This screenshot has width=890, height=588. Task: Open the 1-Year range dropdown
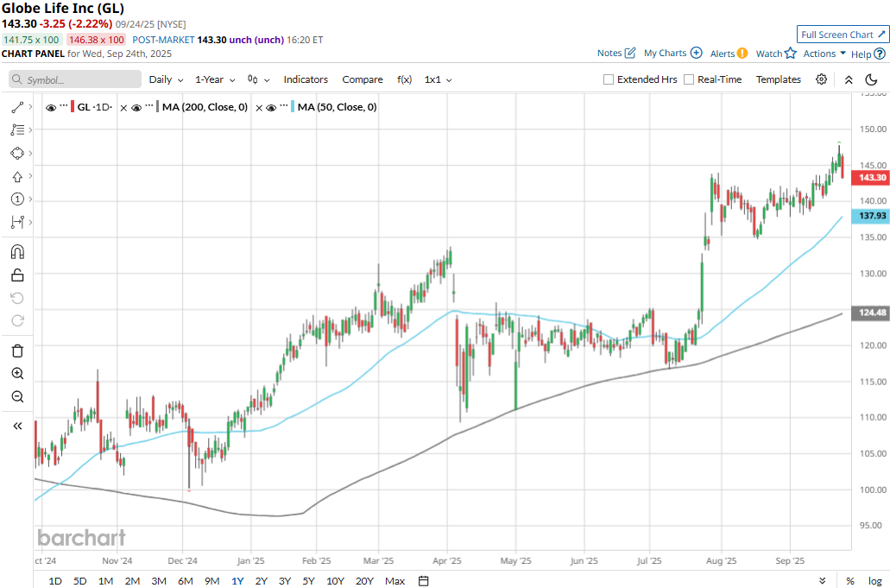[x=215, y=79]
